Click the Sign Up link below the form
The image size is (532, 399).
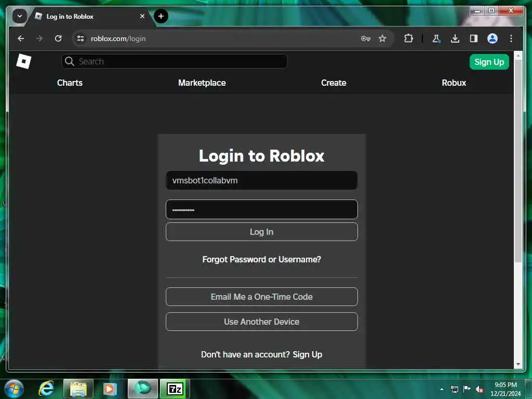[308, 354]
